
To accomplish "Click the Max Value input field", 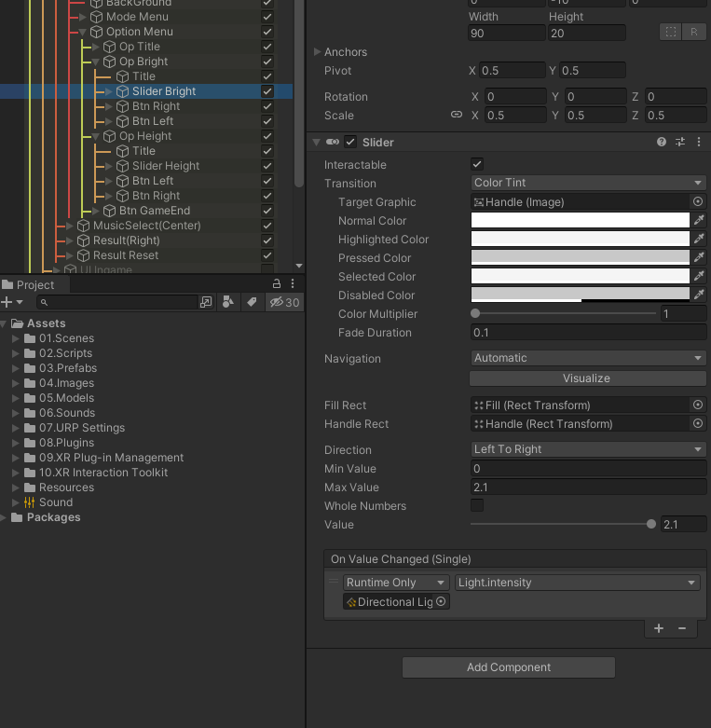I will [x=588, y=487].
